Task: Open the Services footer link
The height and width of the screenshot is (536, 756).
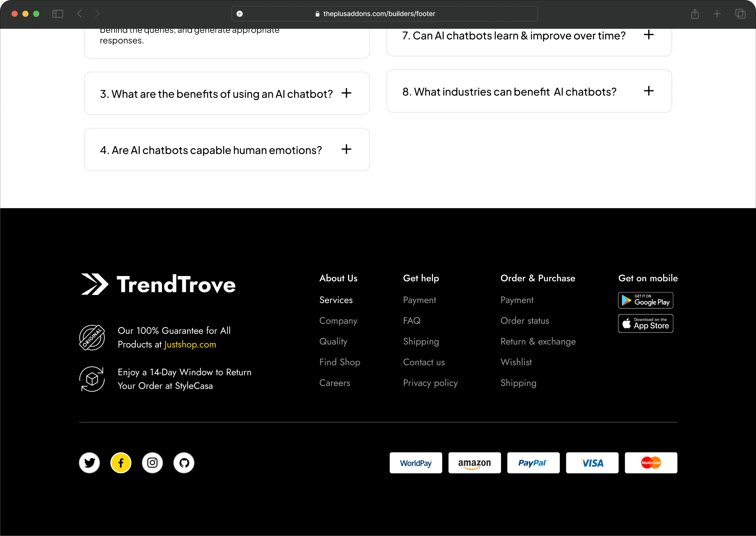Action: coord(336,300)
